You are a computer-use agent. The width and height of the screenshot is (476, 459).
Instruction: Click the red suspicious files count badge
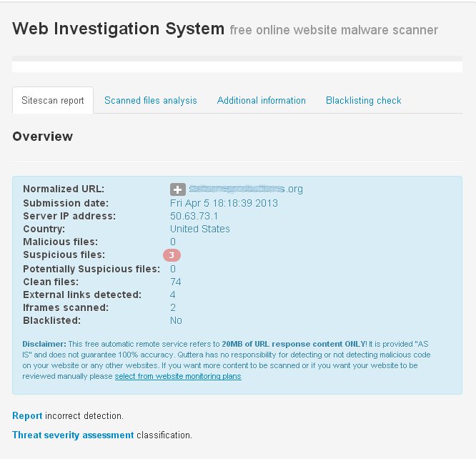tap(172, 255)
